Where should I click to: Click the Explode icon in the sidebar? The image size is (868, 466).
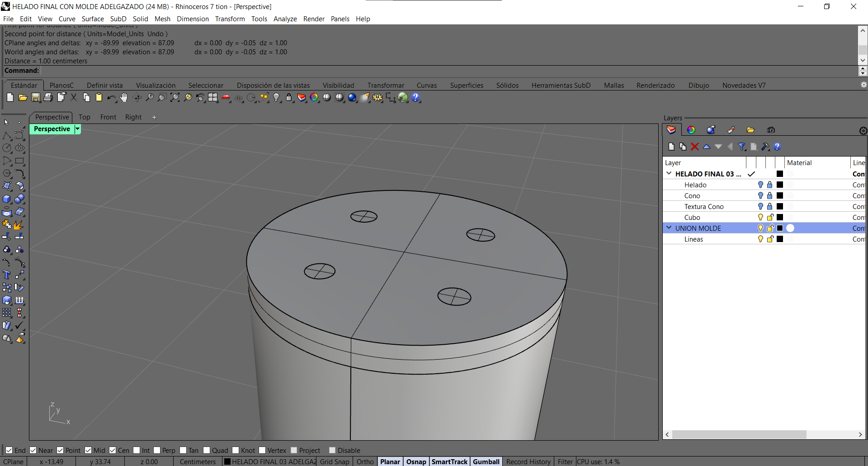[19, 224]
